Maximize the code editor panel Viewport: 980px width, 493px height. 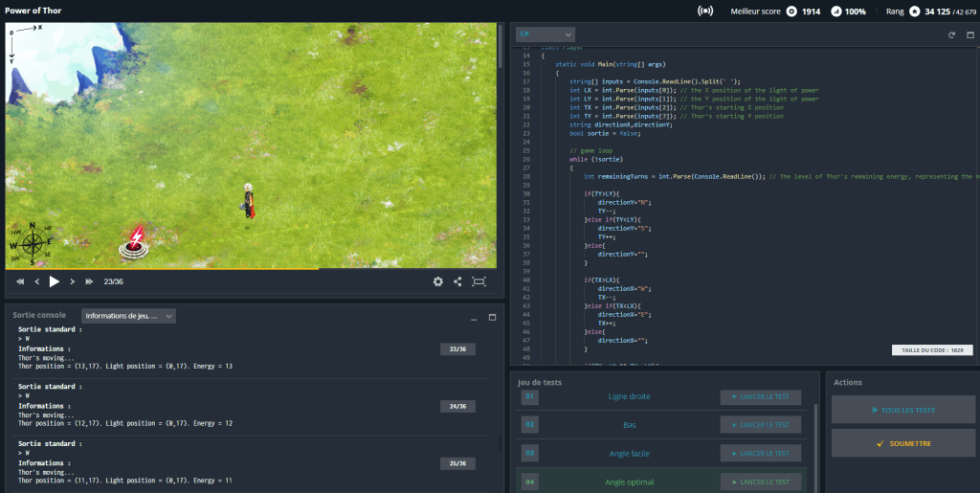point(969,34)
